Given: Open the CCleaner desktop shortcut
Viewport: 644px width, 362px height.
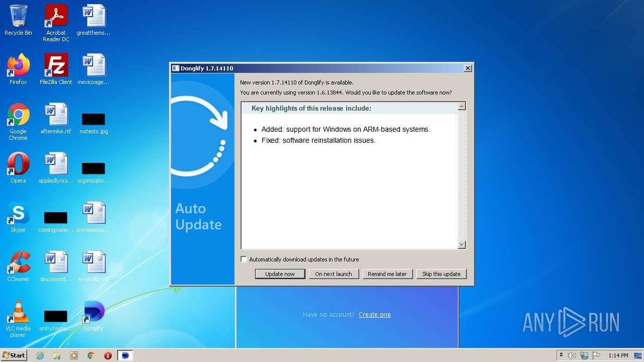Looking at the screenshot, I should coord(18,266).
